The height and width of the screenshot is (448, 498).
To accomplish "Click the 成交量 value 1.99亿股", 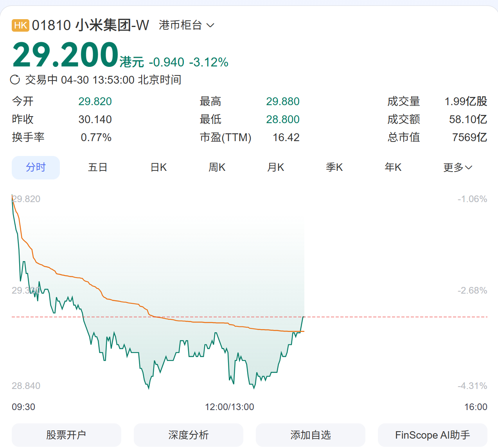I will tap(466, 102).
